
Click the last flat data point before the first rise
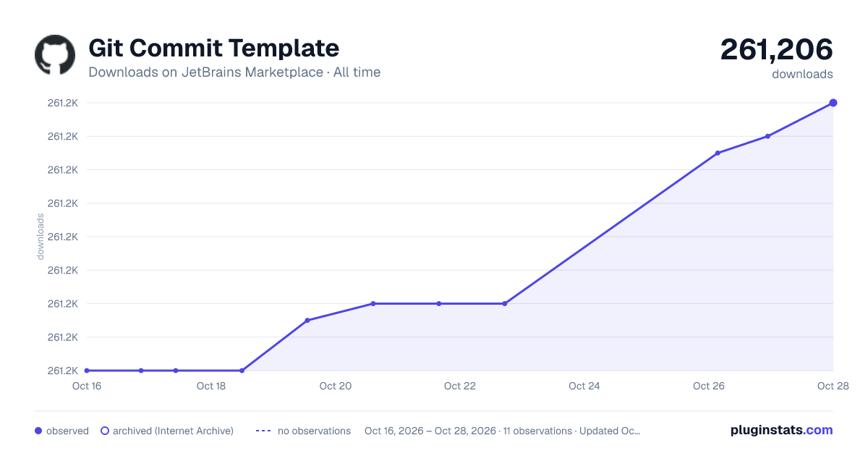coord(242,371)
